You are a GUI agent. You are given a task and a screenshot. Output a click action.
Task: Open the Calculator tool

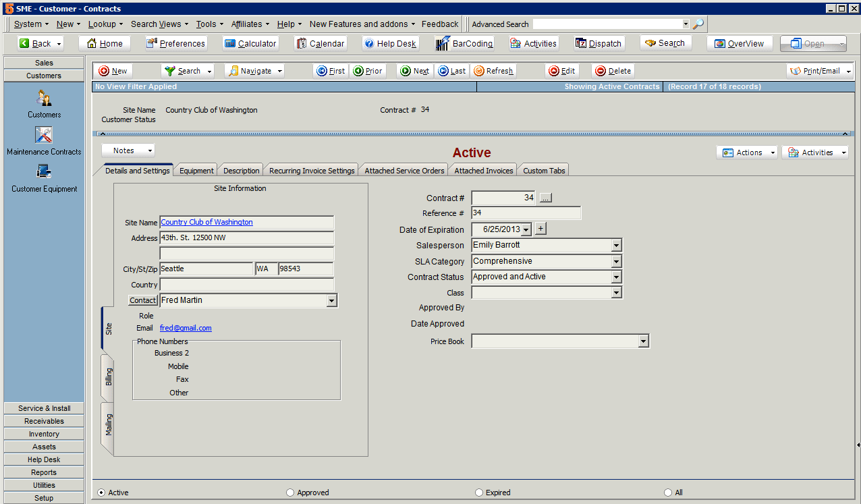pyautogui.click(x=250, y=43)
